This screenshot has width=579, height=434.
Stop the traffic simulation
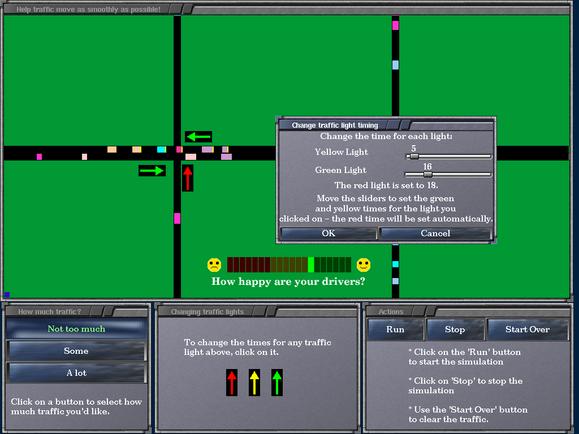pyautogui.click(x=455, y=329)
